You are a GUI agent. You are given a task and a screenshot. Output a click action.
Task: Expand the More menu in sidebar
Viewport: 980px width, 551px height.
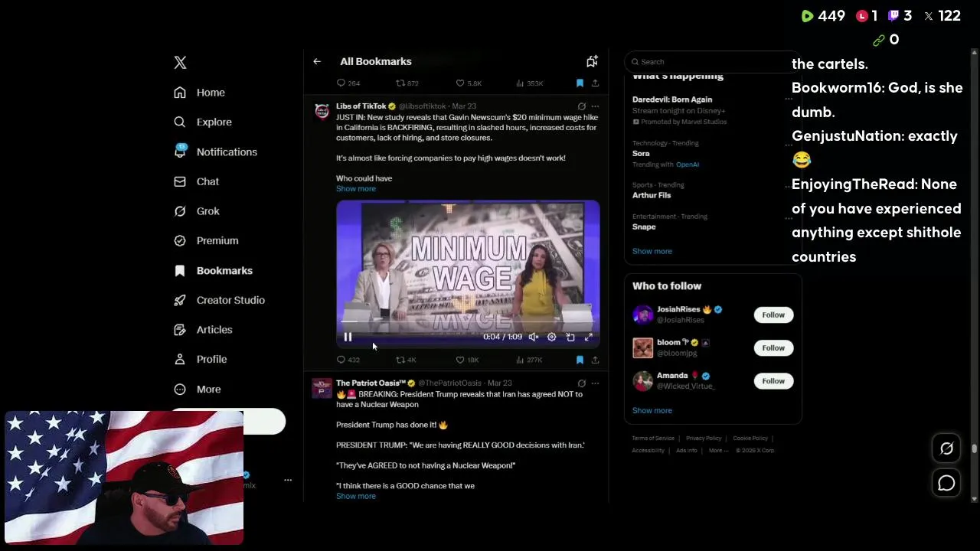(197, 389)
